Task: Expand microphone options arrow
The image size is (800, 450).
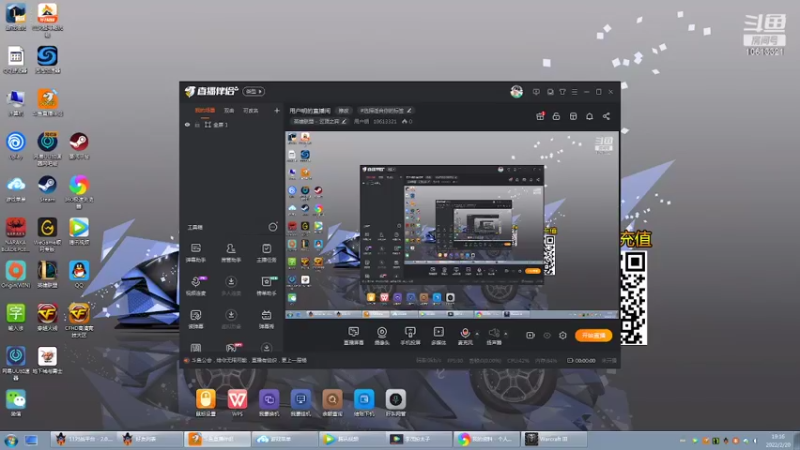Action: [x=477, y=334]
